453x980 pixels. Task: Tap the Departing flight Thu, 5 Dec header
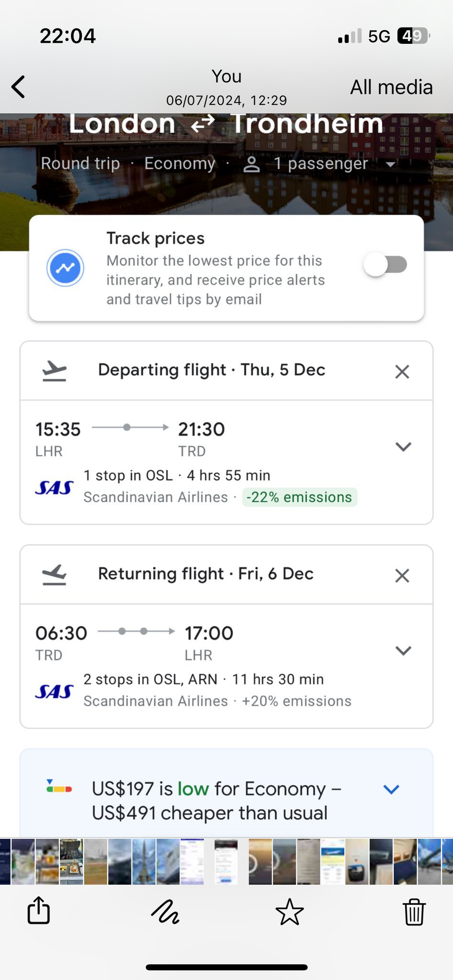point(212,370)
